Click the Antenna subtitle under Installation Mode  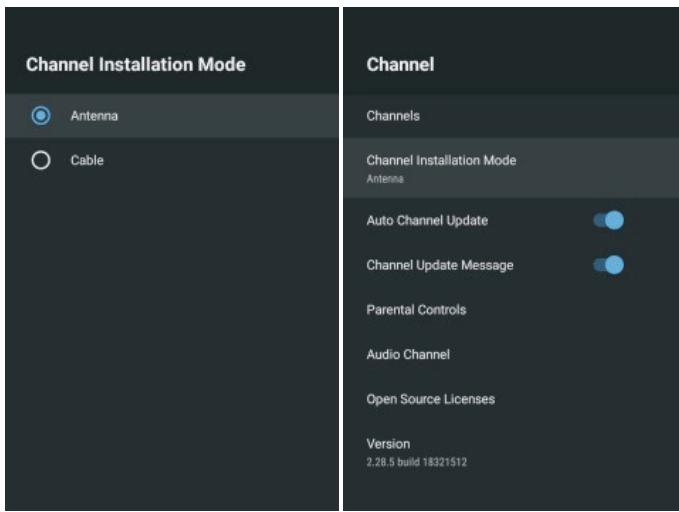click(x=385, y=179)
